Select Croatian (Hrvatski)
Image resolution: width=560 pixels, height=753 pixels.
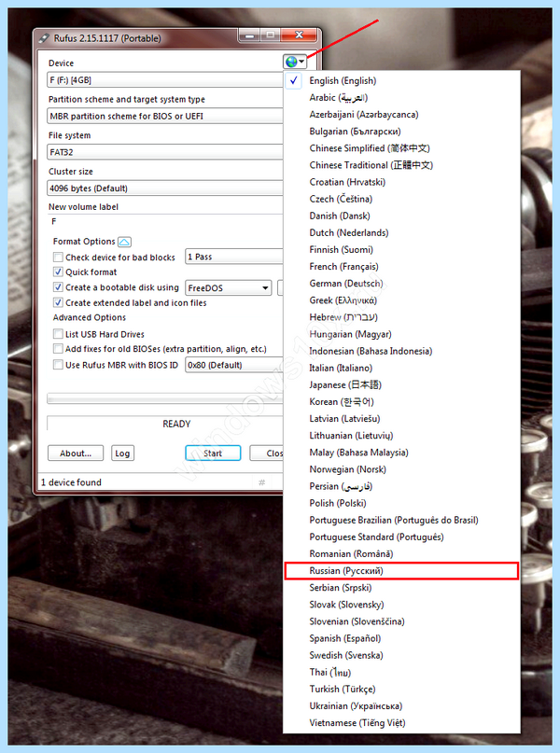coord(401,182)
